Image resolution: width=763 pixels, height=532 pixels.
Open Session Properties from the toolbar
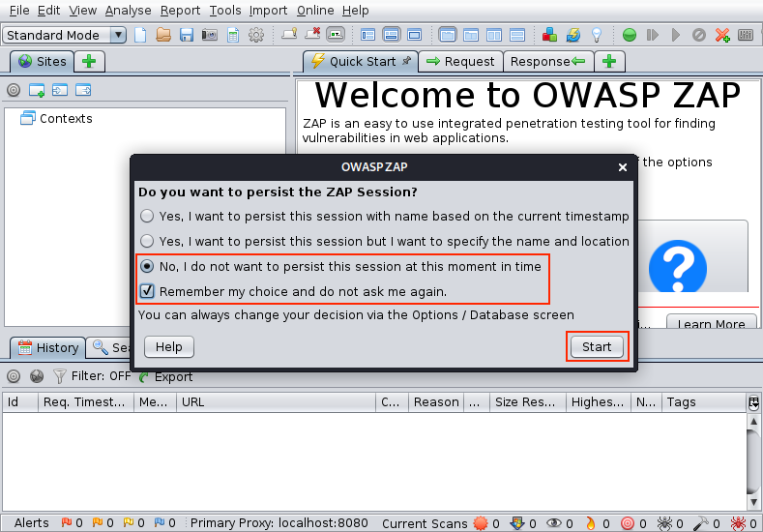(x=233, y=35)
